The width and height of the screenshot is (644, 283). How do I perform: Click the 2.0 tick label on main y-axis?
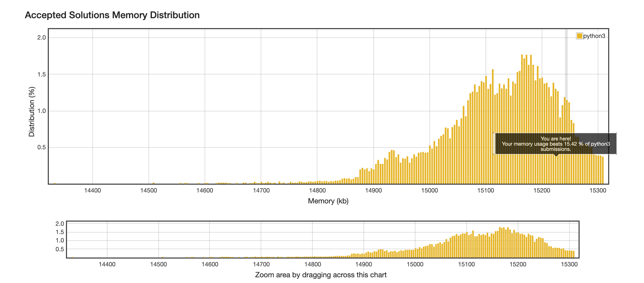point(42,37)
